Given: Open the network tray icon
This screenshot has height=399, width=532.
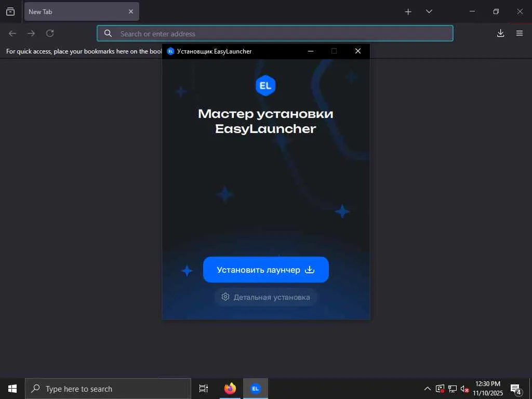Looking at the screenshot, I should point(453,389).
